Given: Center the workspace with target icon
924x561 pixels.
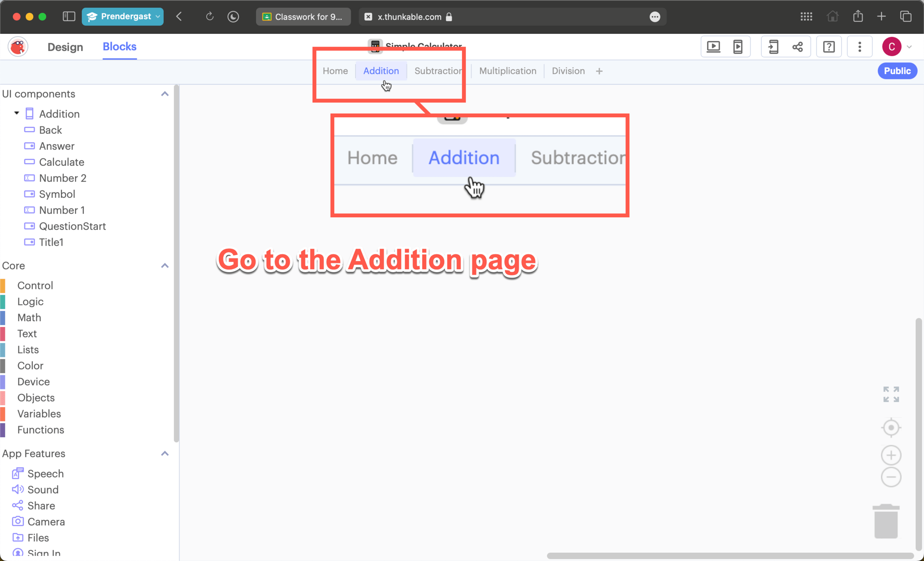Looking at the screenshot, I should (x=891, y=428).
